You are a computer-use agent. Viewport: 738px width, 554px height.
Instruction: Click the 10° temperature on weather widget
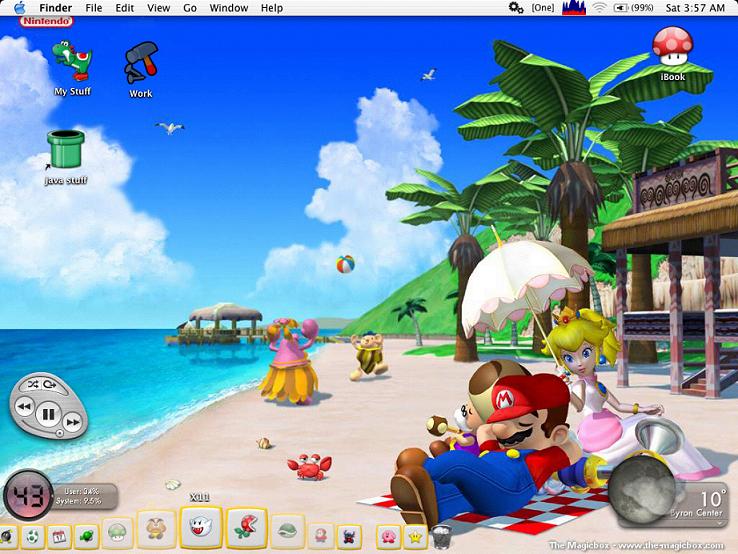coord(712,498)
